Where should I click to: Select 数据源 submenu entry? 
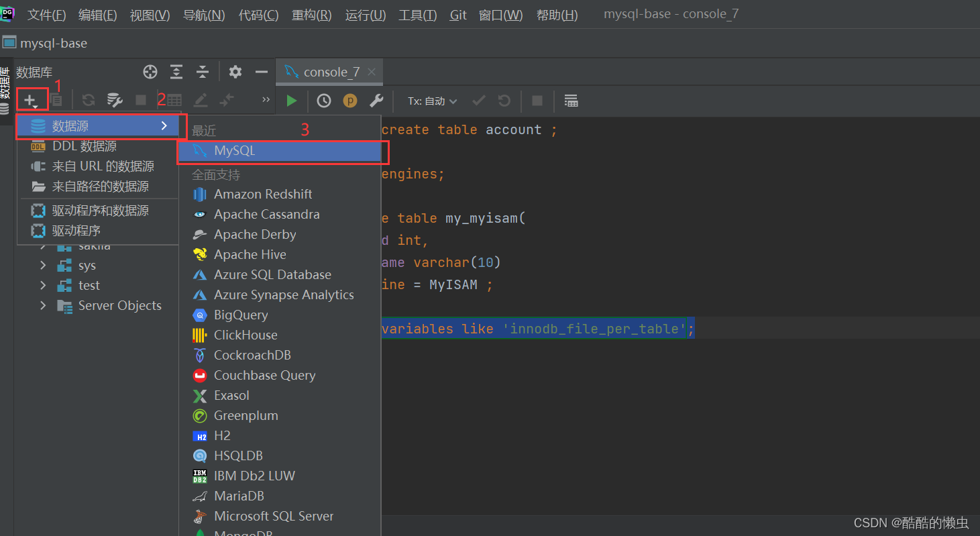(98, 125)
